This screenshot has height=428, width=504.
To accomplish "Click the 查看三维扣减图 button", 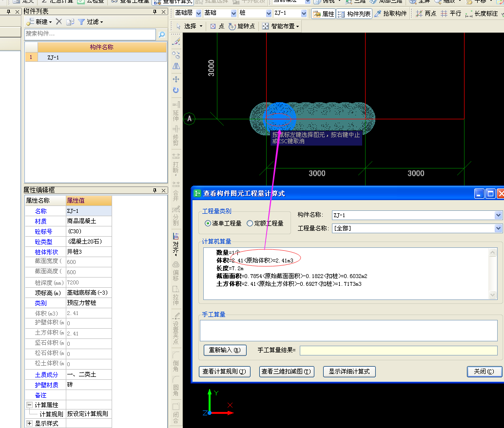I will point(287,372).
